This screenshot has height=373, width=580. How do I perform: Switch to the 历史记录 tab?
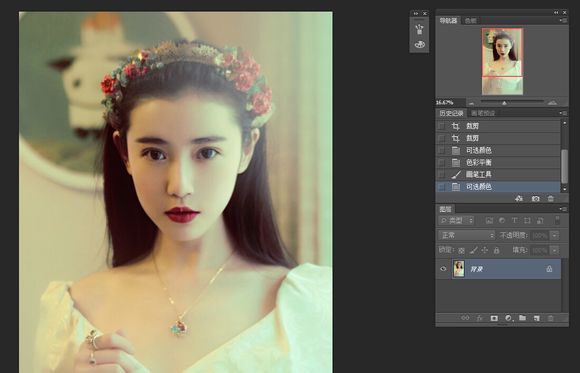pyautogui.click(x=451, y=113)
